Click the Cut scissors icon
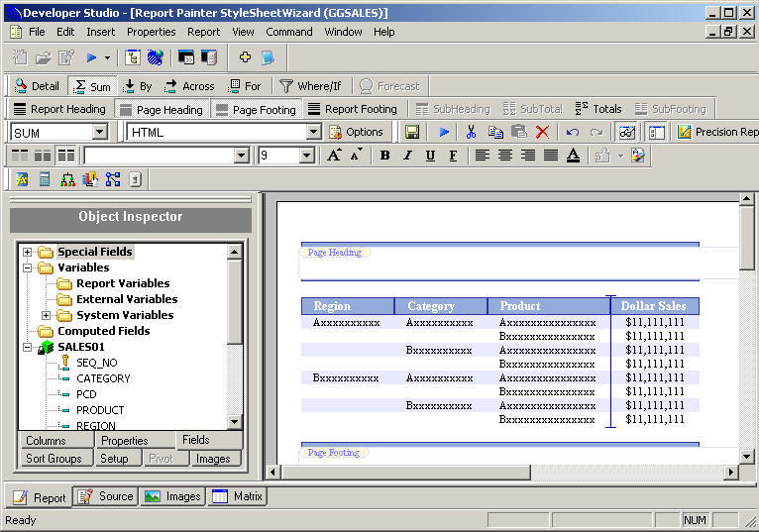Screen dimensions: 759x532 [471, 132]
